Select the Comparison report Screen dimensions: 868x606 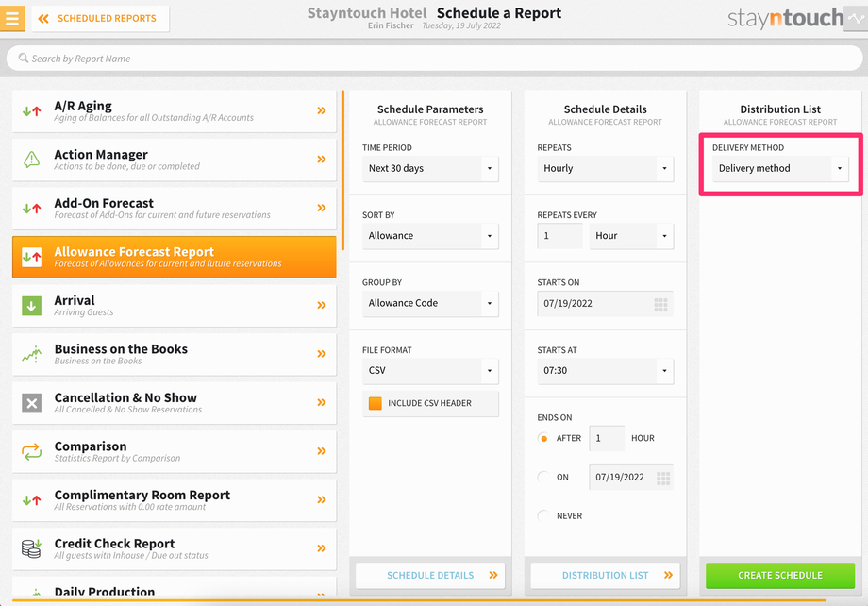(x=174, y=451)
